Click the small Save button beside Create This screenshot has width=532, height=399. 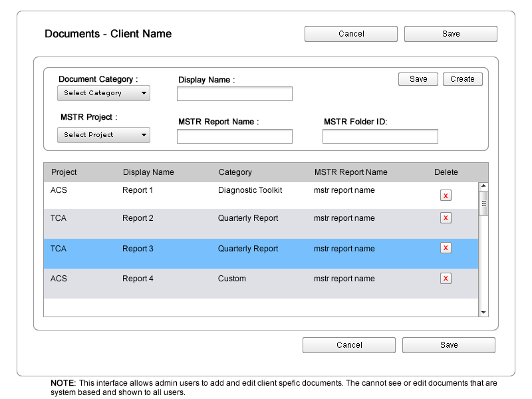tap(418, 79)
